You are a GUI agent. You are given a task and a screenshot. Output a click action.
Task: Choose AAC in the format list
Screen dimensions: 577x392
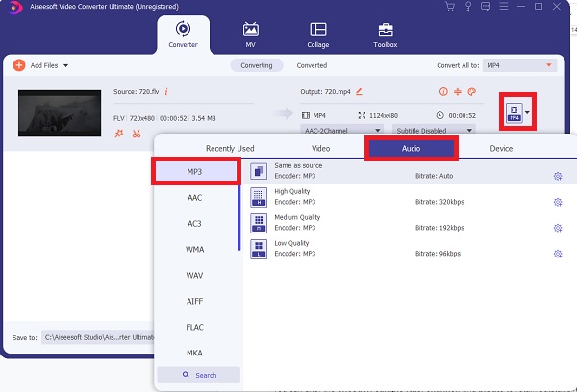[194, 198]
